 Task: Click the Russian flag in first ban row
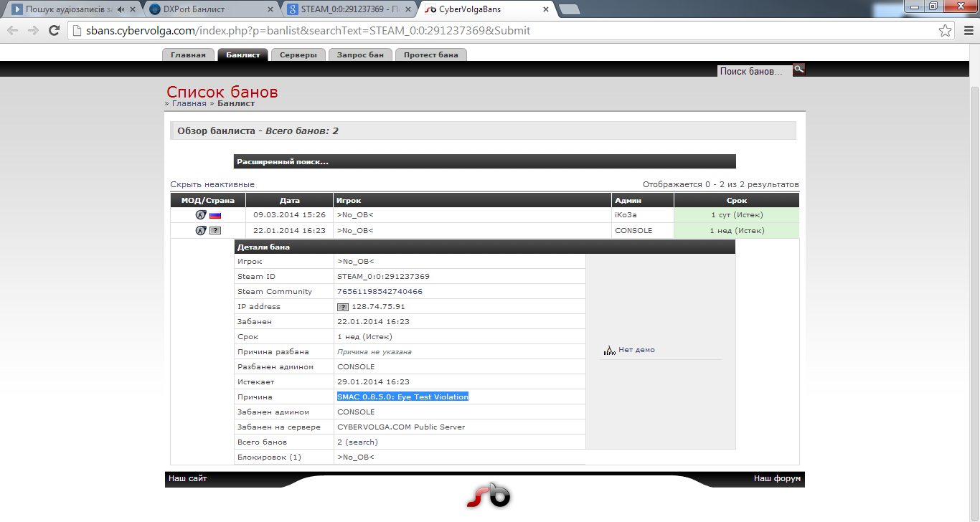click(215, 215)
